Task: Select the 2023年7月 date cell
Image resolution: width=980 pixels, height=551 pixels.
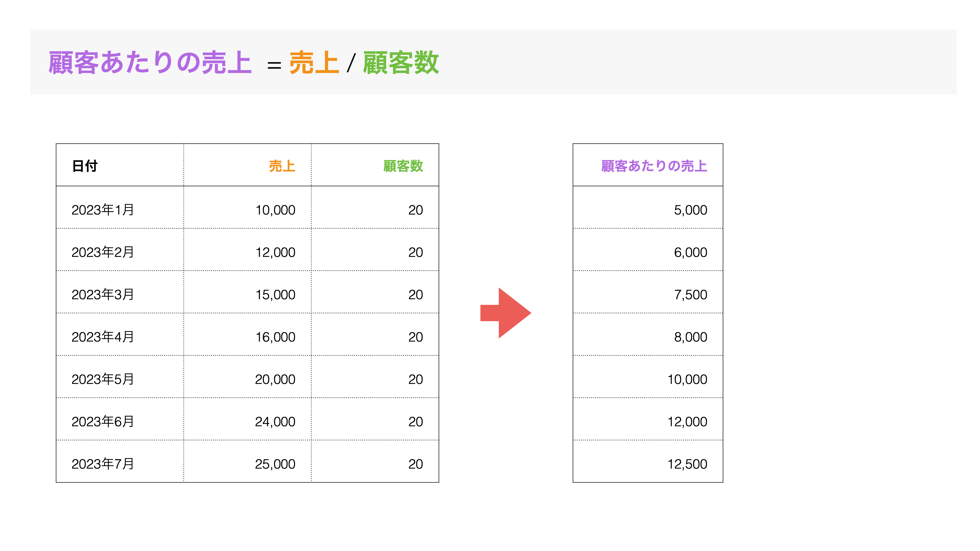Action: [x=120, y=462]
